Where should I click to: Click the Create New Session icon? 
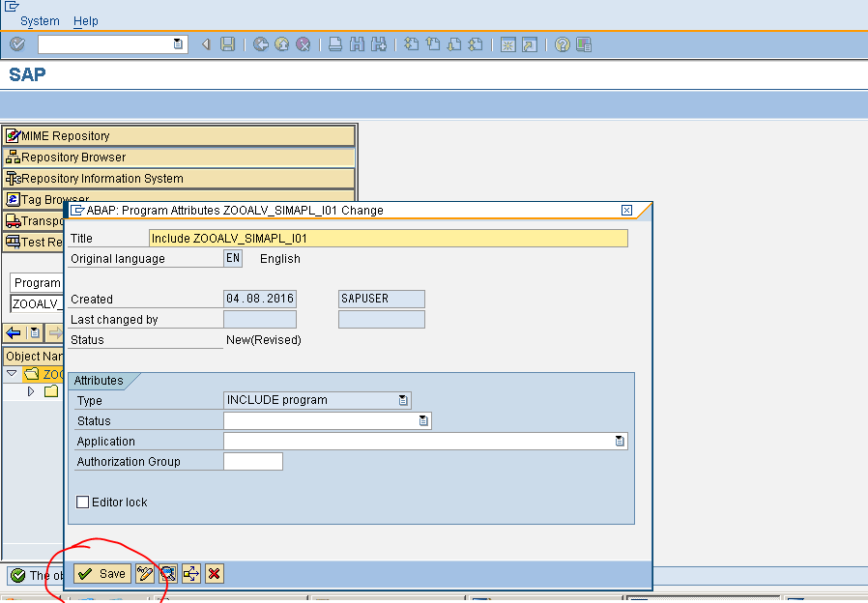pyautogui.click(x=507, y=44)
